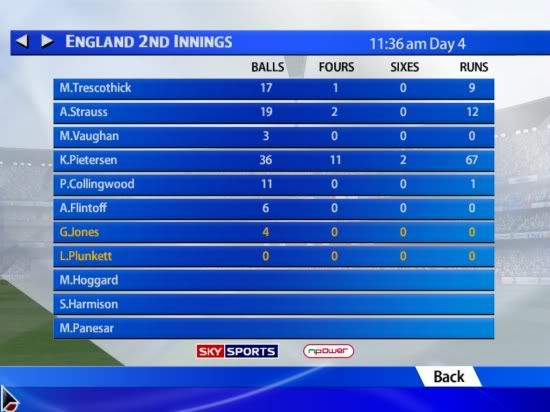Screen dimensions: 550x412
Task: Select highlighted batsman L.Plunkett
Action: pos(274,257)
